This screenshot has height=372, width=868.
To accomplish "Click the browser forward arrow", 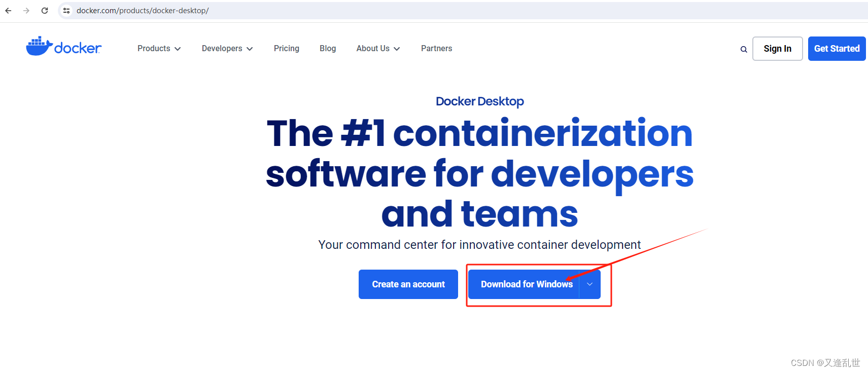I will (26, 11).
